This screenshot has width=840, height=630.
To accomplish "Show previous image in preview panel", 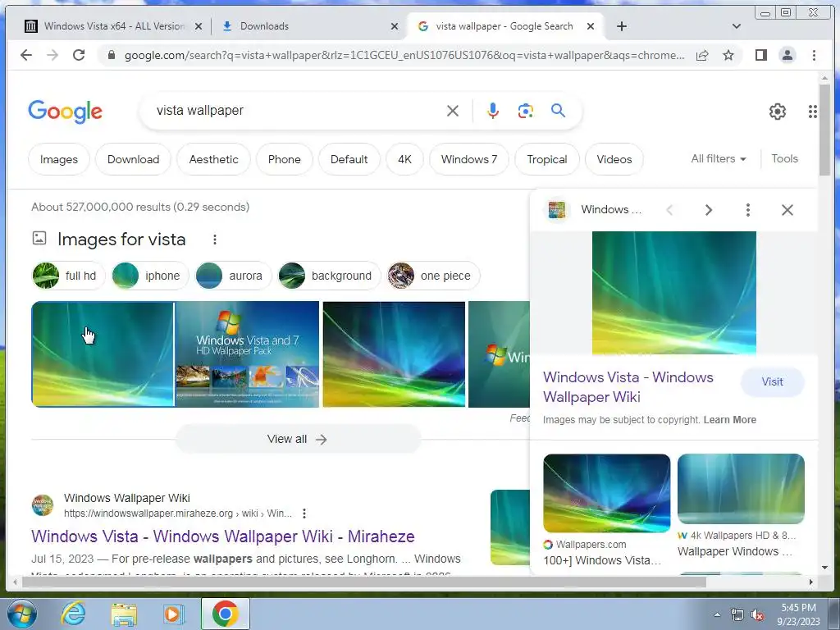I will click(x=669, y=210).
